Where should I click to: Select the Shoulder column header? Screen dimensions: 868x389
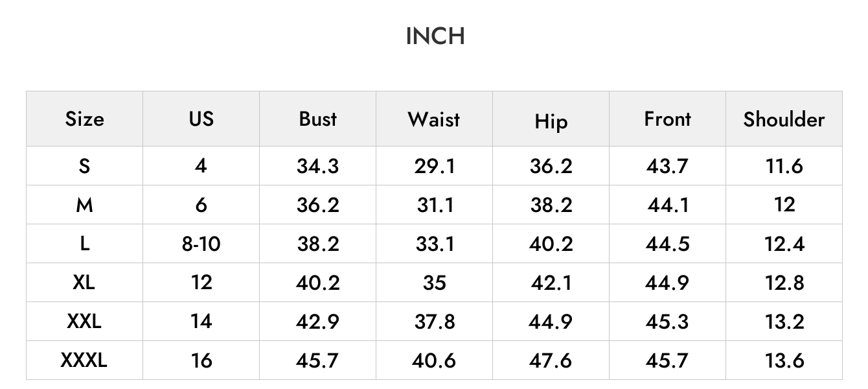coord(784,119)
